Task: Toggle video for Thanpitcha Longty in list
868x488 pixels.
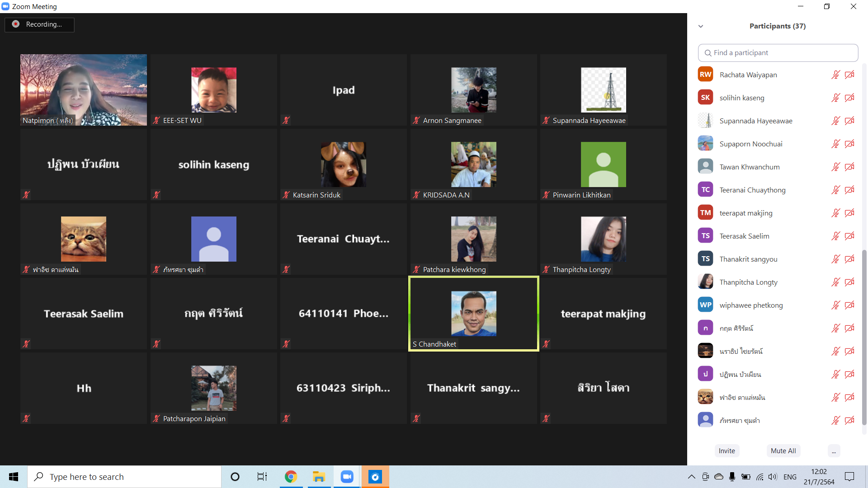Action: coord(849,282)
